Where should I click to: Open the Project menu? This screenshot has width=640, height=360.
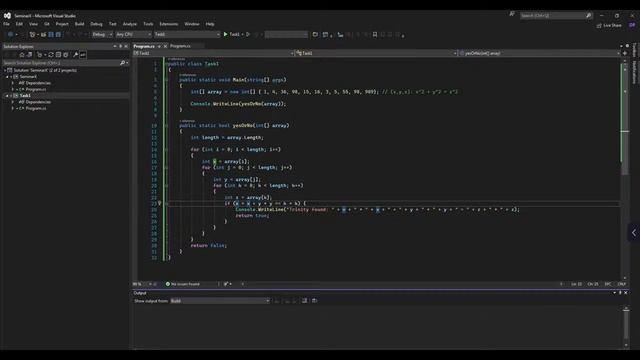point(62,24)
